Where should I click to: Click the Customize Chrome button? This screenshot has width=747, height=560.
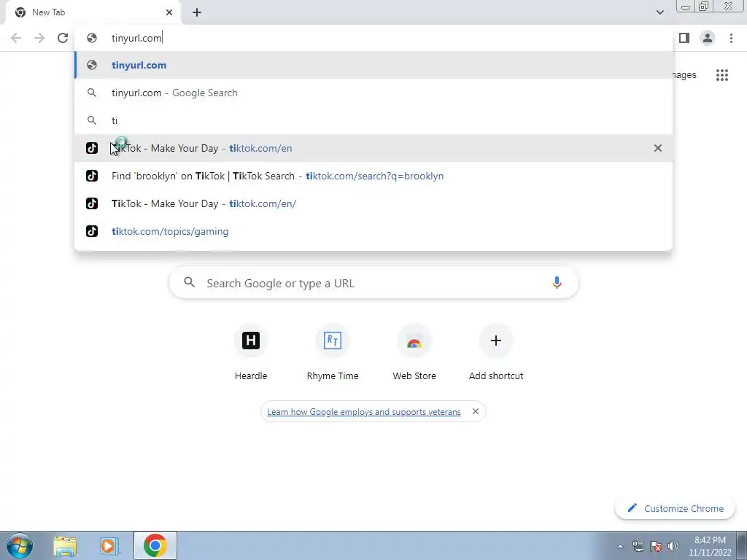pyautogui.click(x=675, y=508)
